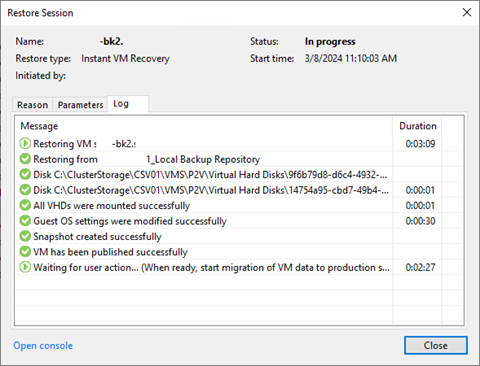This screenshot has height=366, width=480.
Task: Click check icon for All VHDs mounted
Action: [x=25, y=205]
